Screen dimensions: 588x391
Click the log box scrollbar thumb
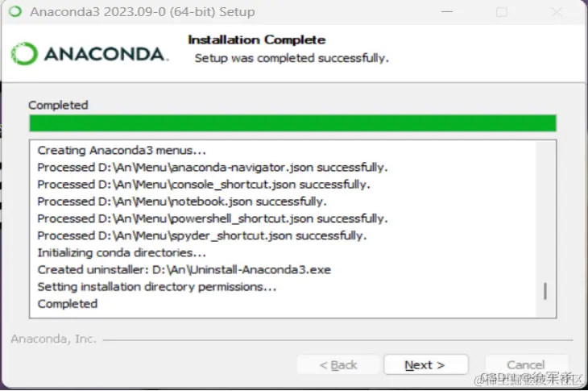point(545,291)
